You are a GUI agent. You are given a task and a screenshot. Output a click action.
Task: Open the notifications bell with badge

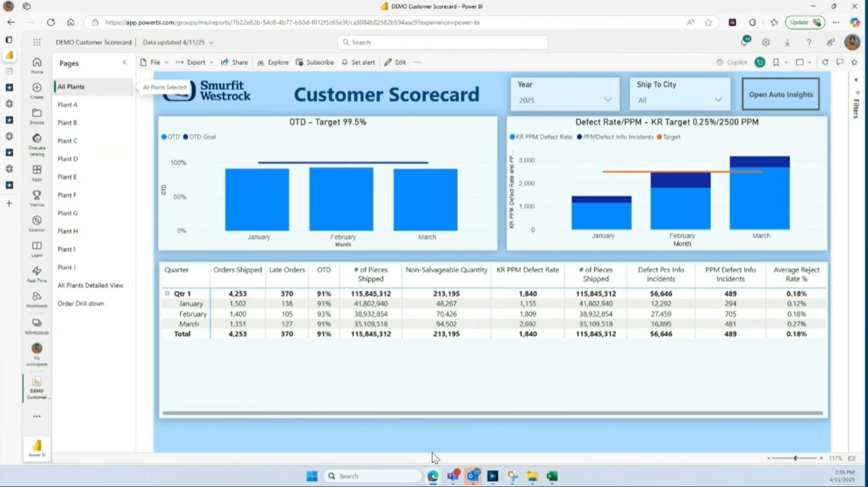click(x=745, y=42)
